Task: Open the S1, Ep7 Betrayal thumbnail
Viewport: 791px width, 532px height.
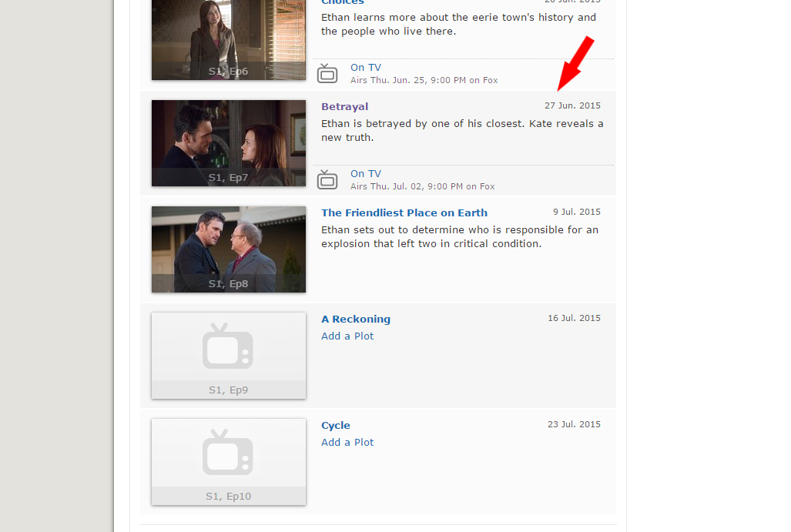Action: (x=229, y=142)
